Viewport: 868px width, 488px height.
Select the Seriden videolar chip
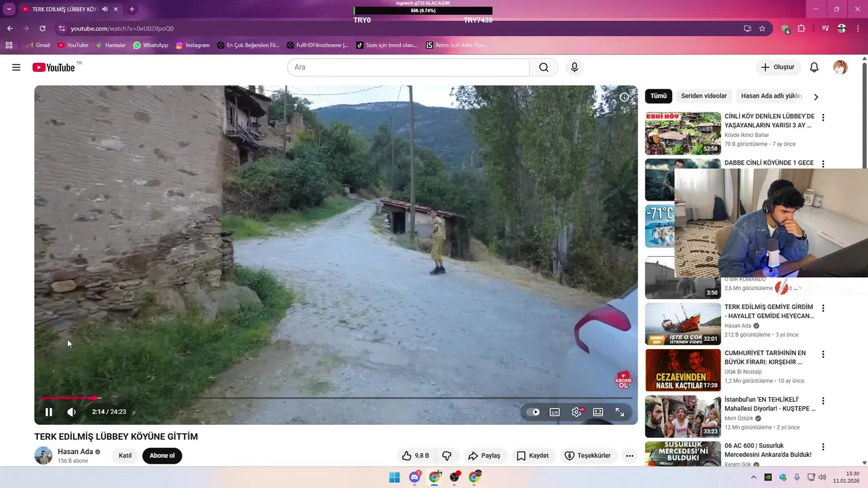tap(704, 96)
